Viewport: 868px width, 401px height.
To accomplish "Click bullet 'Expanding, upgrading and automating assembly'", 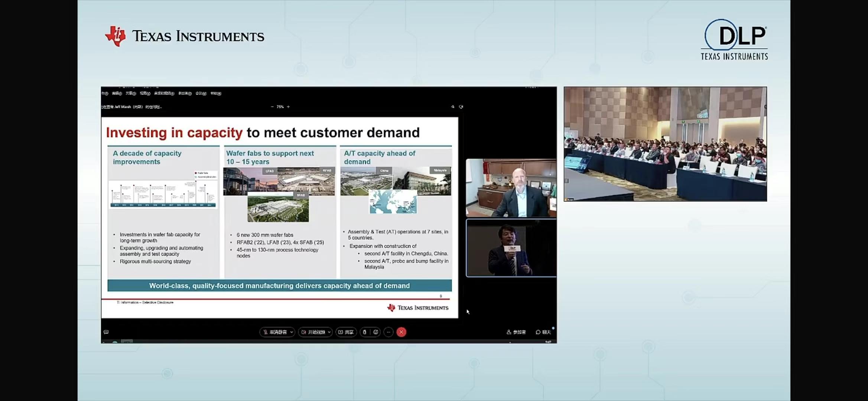I will tap(161, 251).
